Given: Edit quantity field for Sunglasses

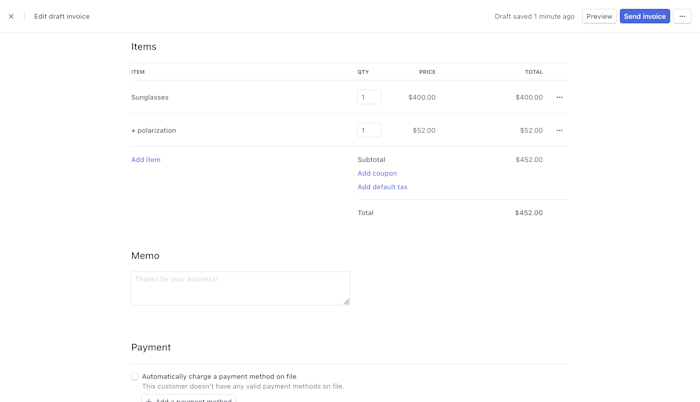Looking at the screenshot, I should coord(369,97).
